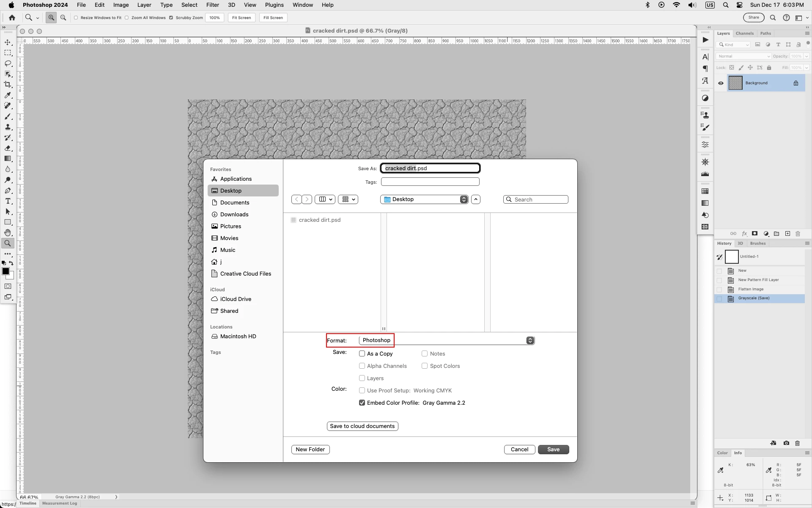
Task: Toggle Background layer visibility eye
Action: tap(721, 83)
